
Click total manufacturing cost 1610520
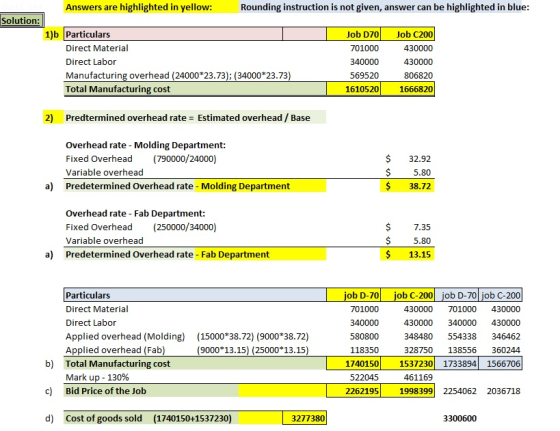click(x=354, y=89)
